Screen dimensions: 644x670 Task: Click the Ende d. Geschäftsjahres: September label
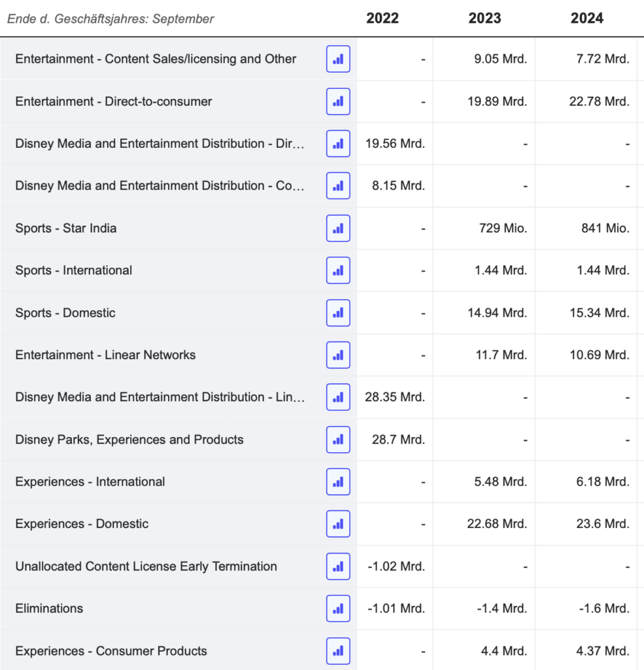pos(110,19)
